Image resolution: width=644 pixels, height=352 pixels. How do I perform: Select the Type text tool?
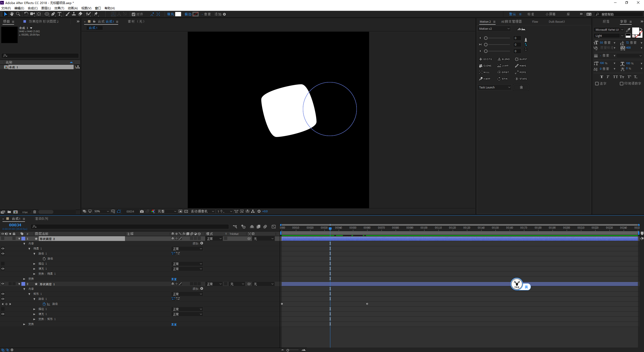pos(59,14)
